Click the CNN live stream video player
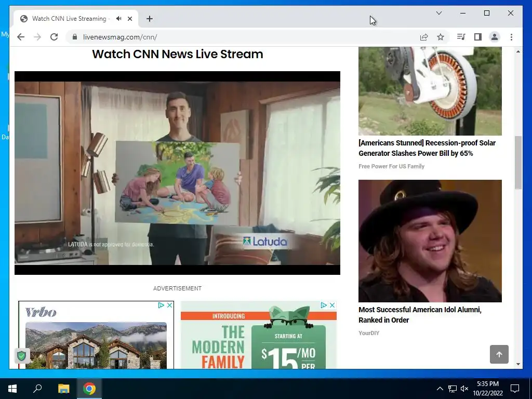The image size is (532, 399). (x=177, y=172)
